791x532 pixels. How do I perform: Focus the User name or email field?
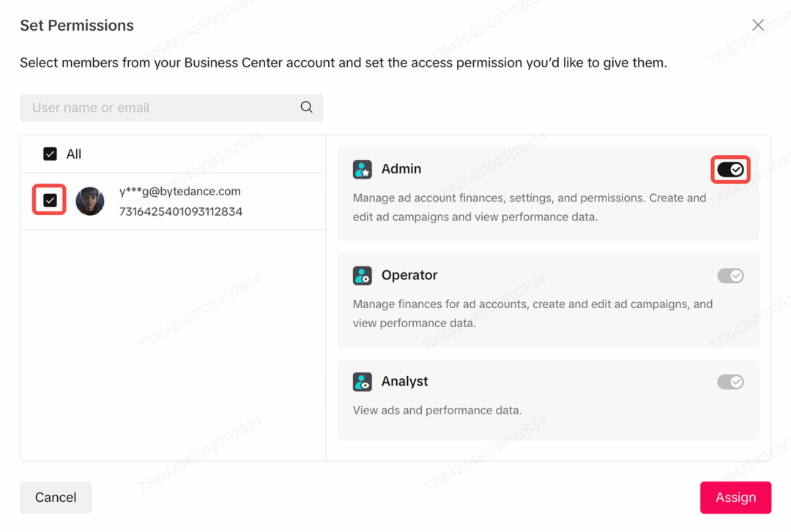(161, 108)
